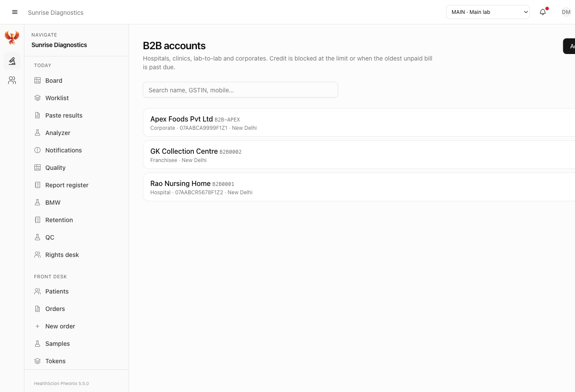Click the B2B0002 account code

pos(230,152)
